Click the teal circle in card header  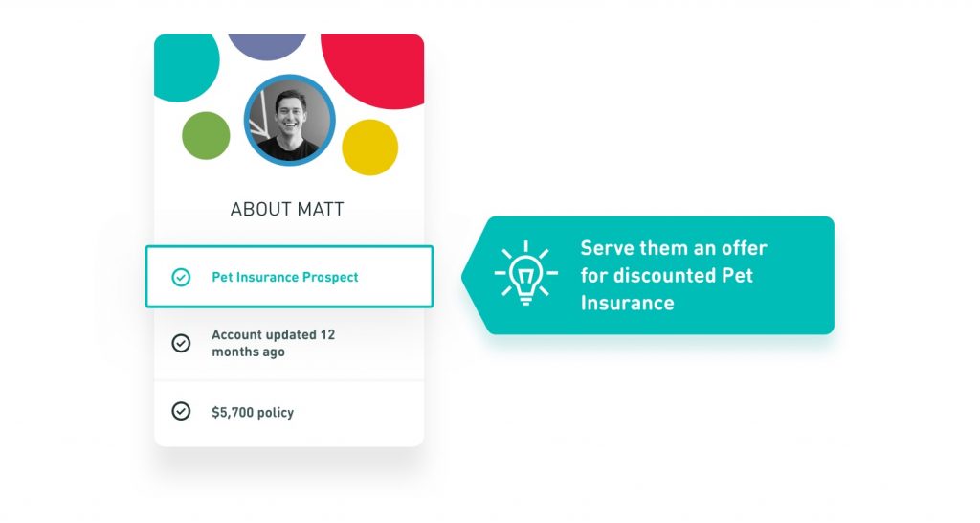click(185, 66)
